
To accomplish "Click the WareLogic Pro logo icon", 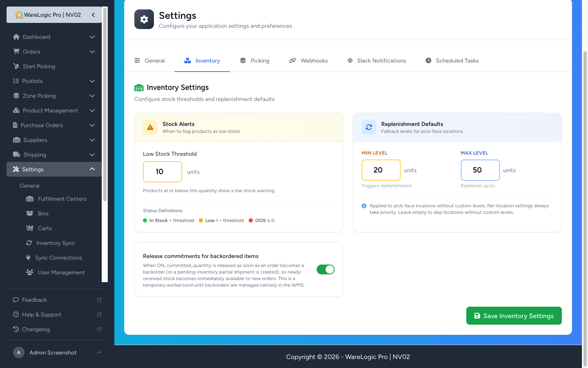I will [x=19, y=15].
